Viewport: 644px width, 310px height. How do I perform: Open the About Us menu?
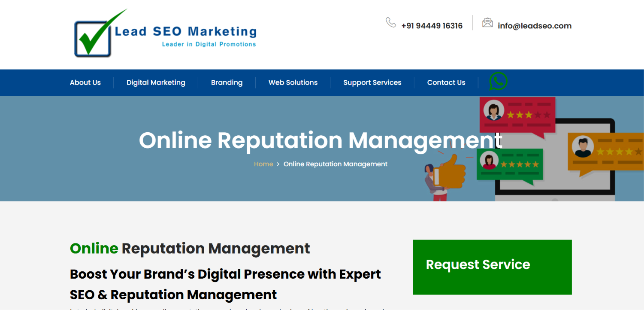(85, 82)
